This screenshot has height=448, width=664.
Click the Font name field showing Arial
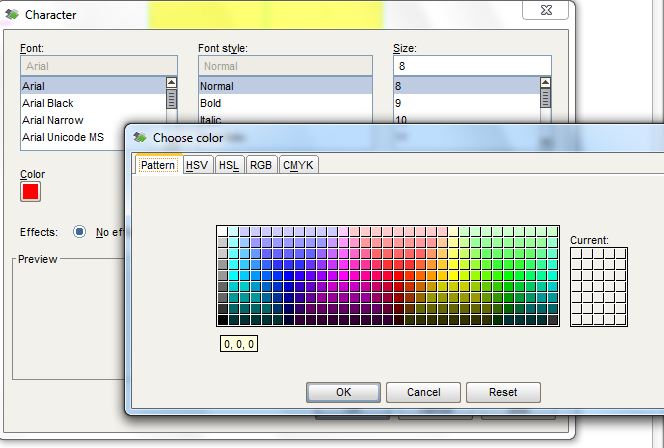tap(99, 66)
